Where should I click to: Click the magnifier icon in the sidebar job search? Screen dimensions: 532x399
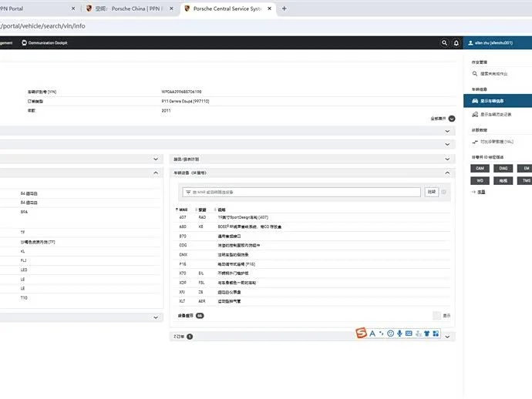coord(475,74)
